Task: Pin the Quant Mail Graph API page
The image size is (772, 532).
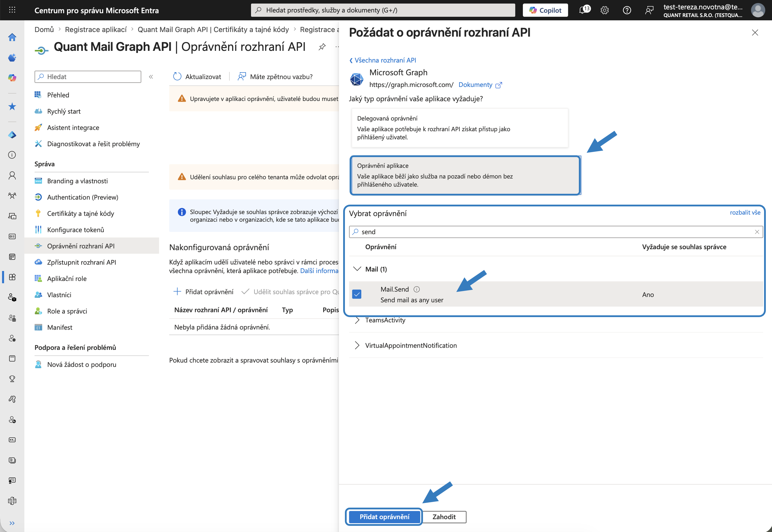Action: (x=322, y=47)
